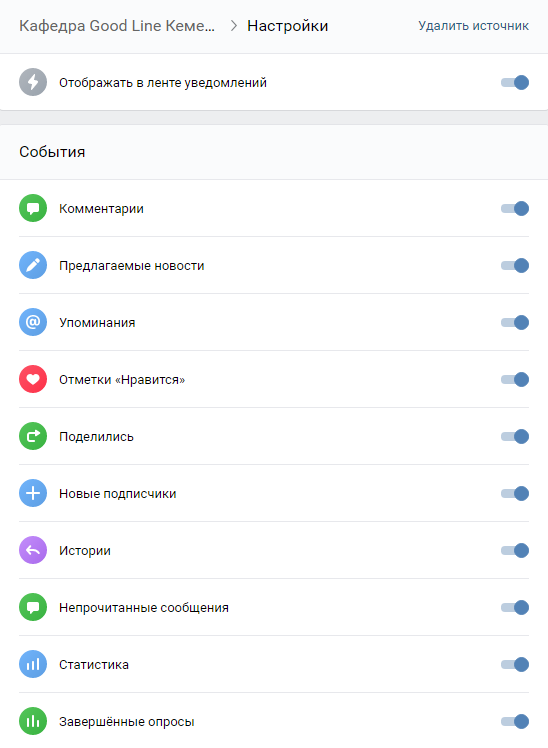This screenshot has width=548, height=748.
Task: Turn off the Комментарии toggle
Action: (515, 208)
